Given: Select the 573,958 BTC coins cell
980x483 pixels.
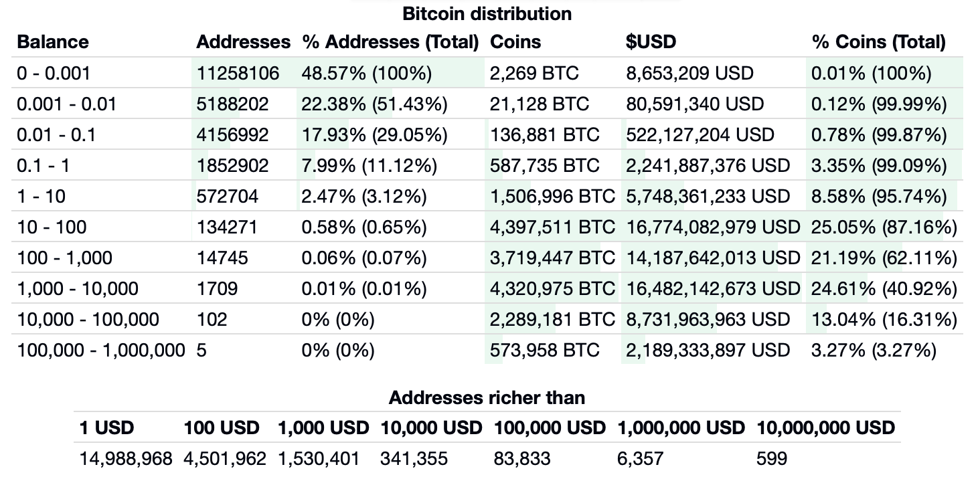Looking at the screenshot, I should [545, 350].
